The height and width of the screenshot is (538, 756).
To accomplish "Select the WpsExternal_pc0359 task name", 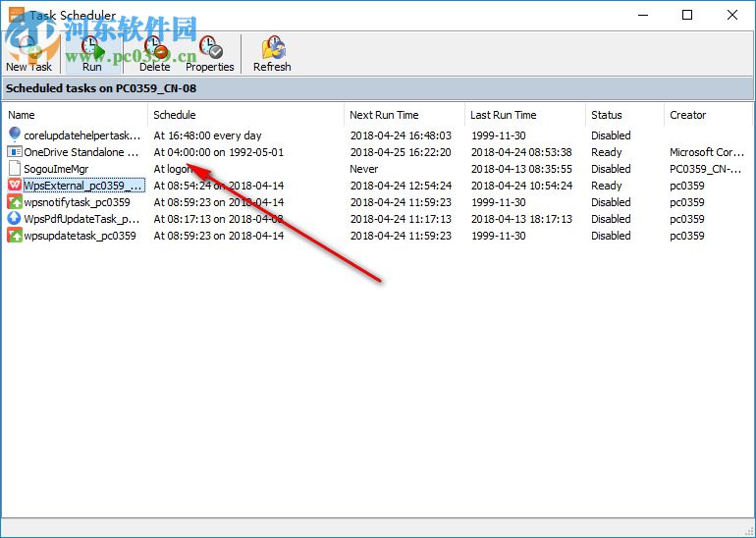I will click(x=83, y=186).
